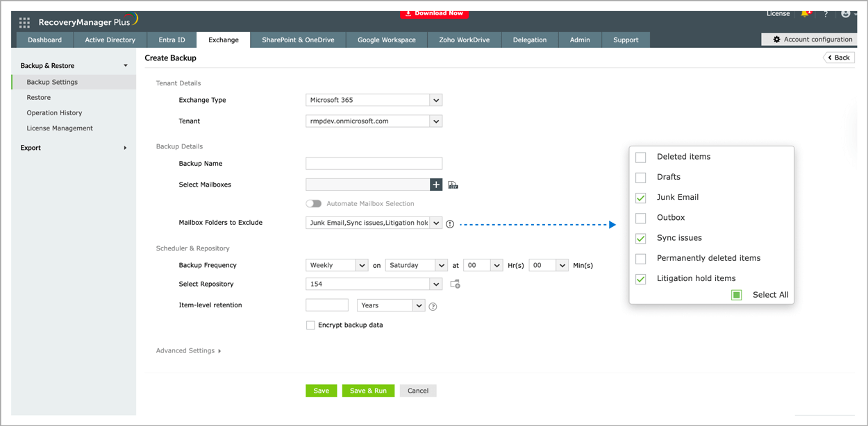
Task: Switch to the Active Directory tab
Action: coord(110,40)
